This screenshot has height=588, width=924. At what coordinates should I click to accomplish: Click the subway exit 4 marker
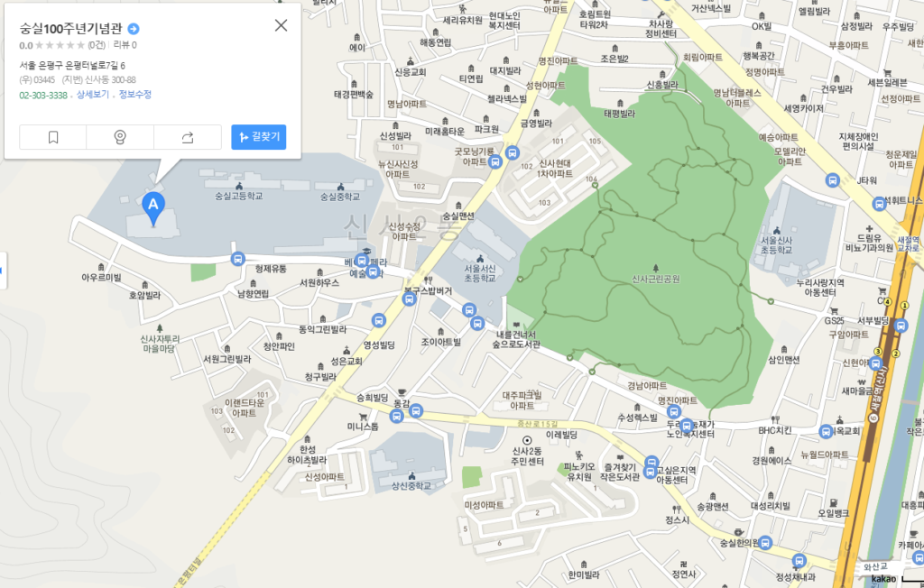[x=887, y=302]
